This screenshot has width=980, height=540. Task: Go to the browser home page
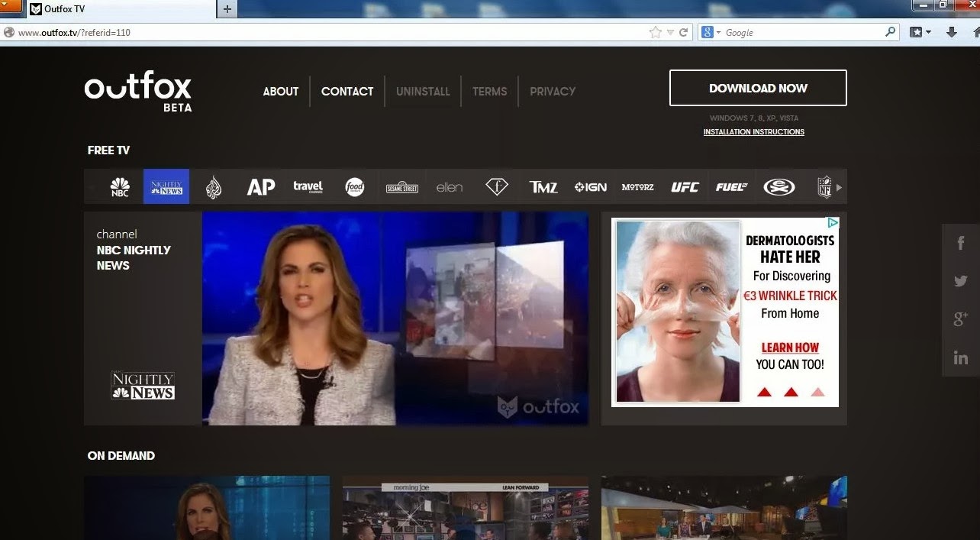(x=975, y=33)
